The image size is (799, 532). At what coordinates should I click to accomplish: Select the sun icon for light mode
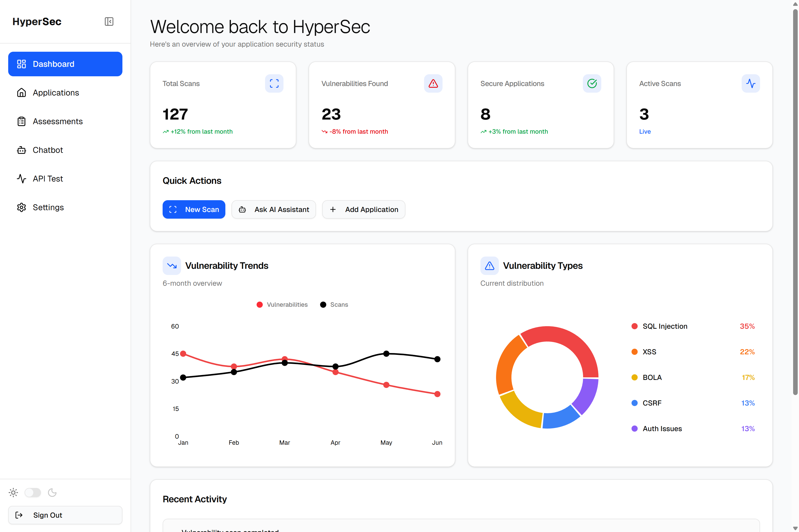pyautogui.click(x=13, y=492)
